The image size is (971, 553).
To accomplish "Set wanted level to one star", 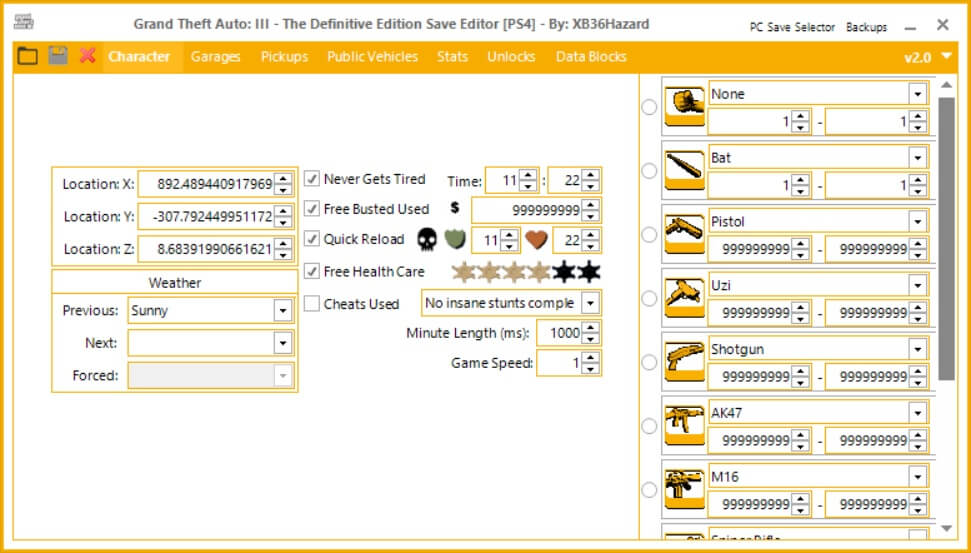I will tap(463, 272).
